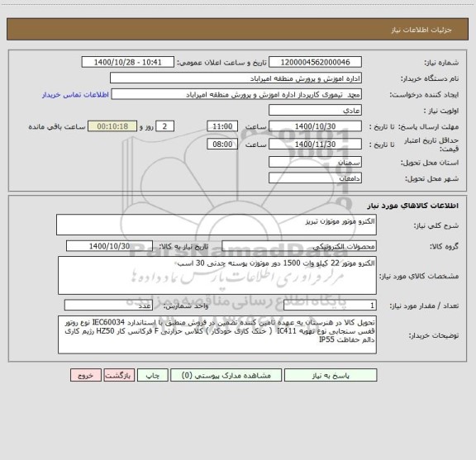Click the request creator field
This screenshot has height=460, width=476.
[x=236, y=94]
